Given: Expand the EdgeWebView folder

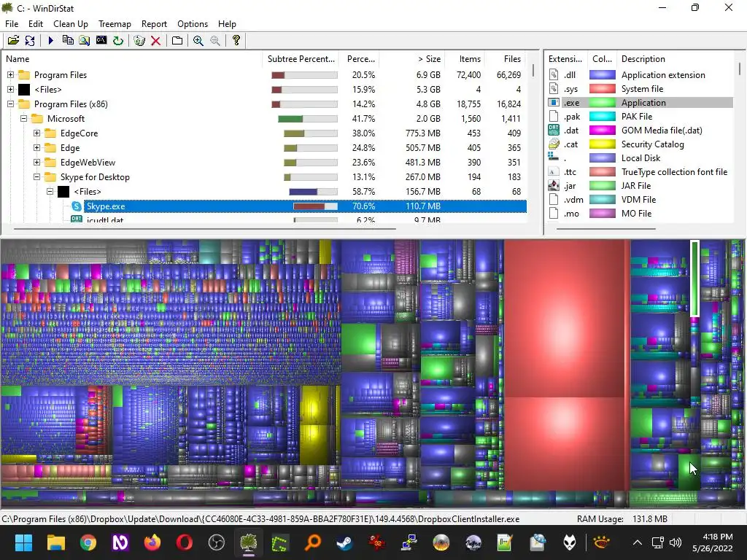Looking at the screenshot, I should (x=36, y=163).
